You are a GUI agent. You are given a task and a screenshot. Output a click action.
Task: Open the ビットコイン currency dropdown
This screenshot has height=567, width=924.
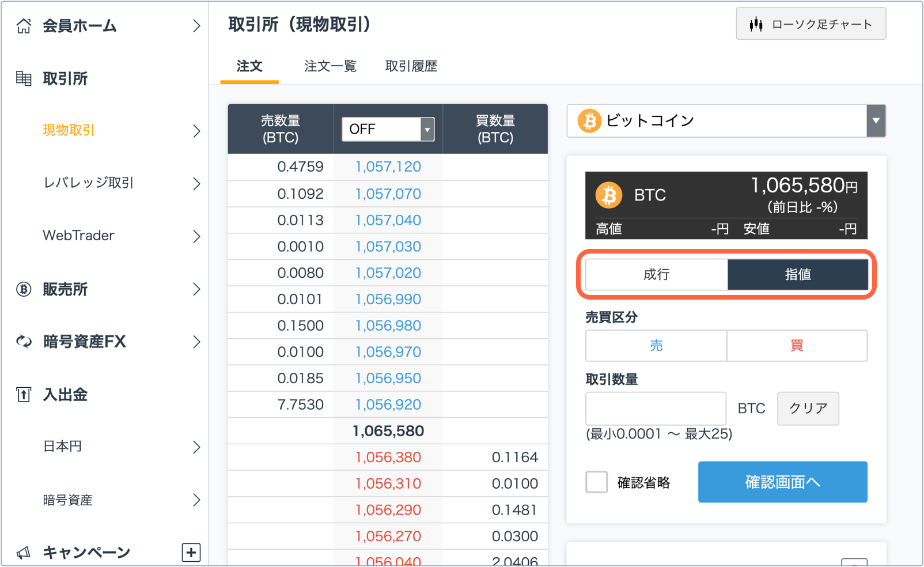(726, 121)
